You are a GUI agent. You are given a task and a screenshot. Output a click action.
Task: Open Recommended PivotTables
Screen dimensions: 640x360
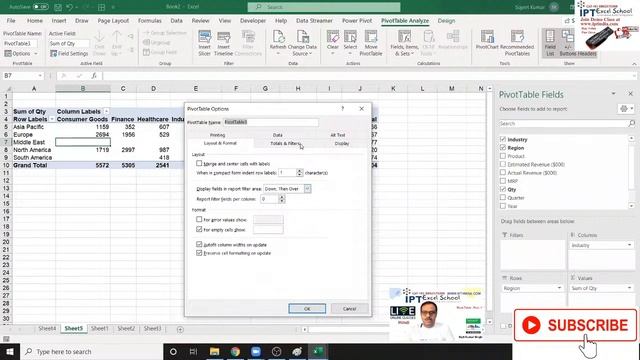click(x=517, y=42)
